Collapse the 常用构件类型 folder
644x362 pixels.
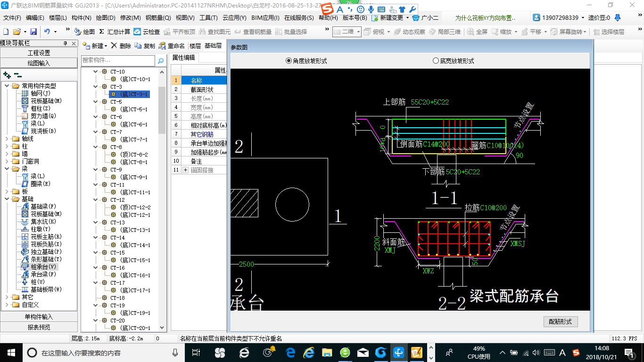coord(7,86)
